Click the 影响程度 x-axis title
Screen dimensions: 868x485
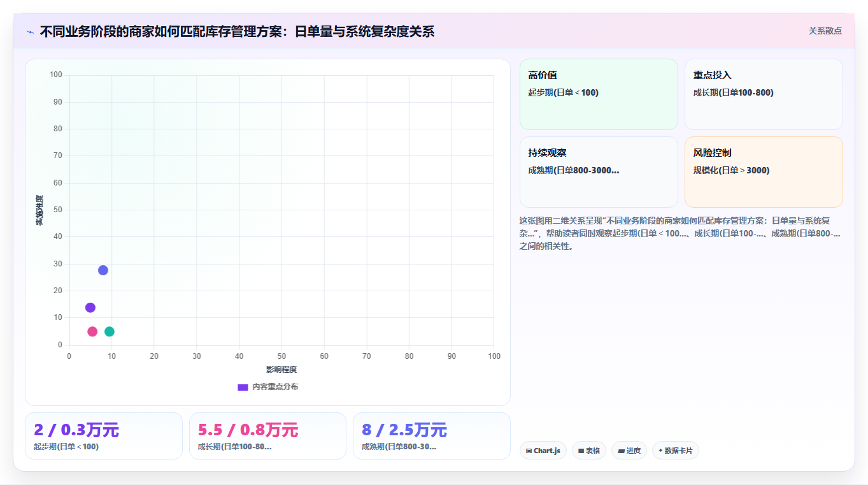click(281, 370)
